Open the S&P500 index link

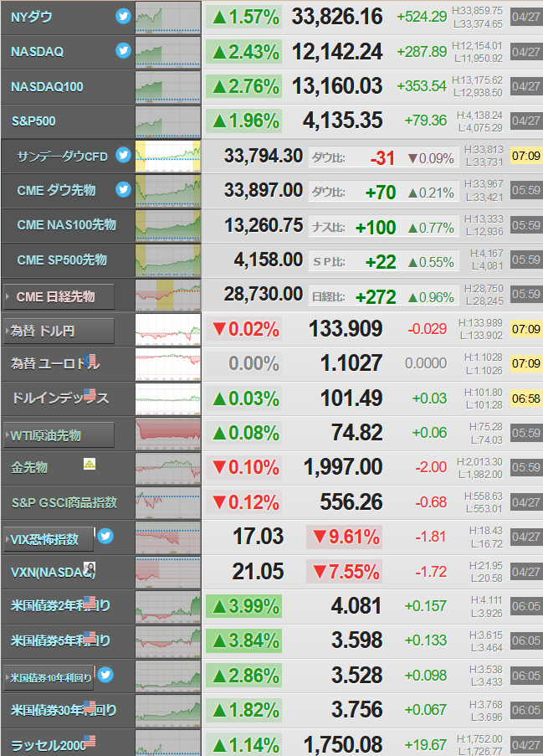(x=33, y=121)
